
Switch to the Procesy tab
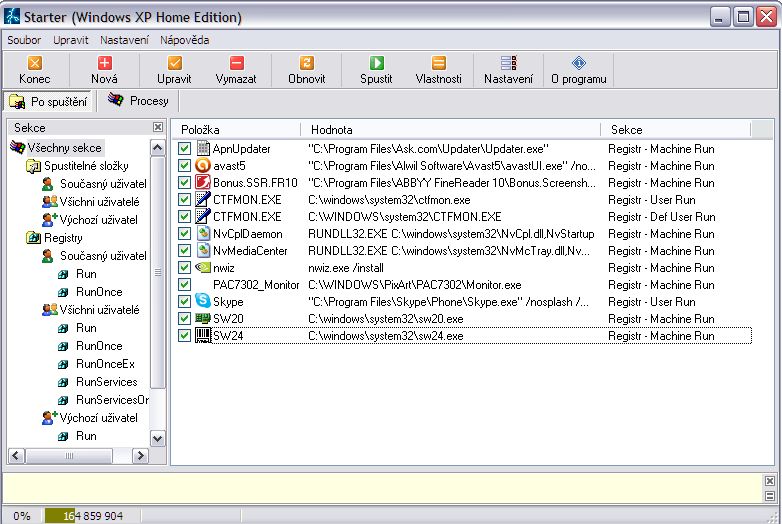point(138,101)
